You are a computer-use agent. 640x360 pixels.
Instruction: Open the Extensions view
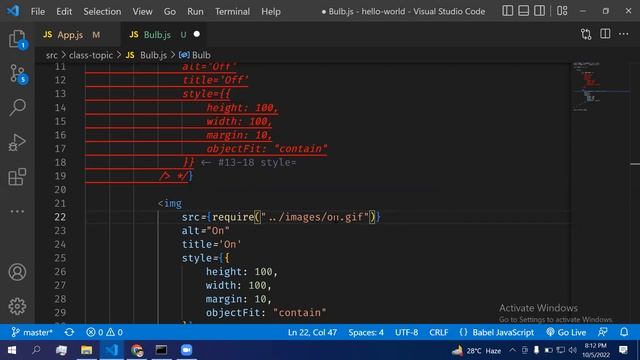17,177
